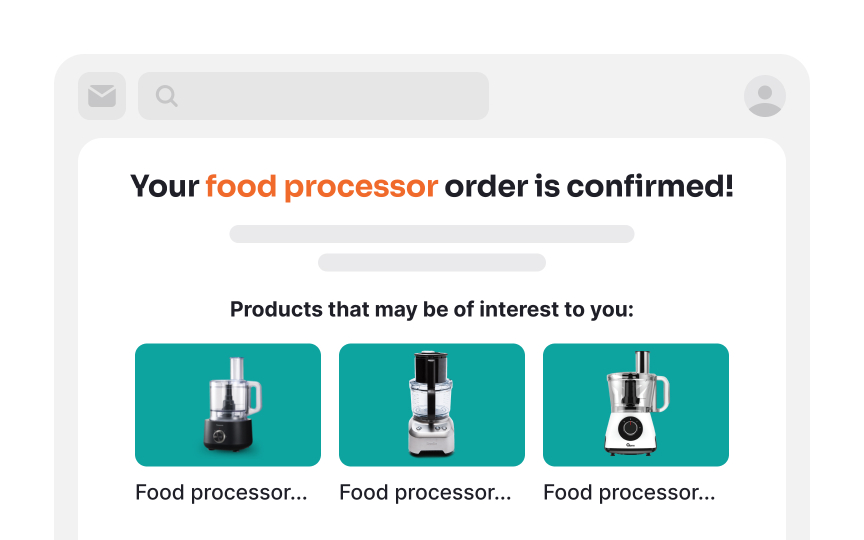Select the black-base food processor thumbnail
864x540 pixels.
228,405
